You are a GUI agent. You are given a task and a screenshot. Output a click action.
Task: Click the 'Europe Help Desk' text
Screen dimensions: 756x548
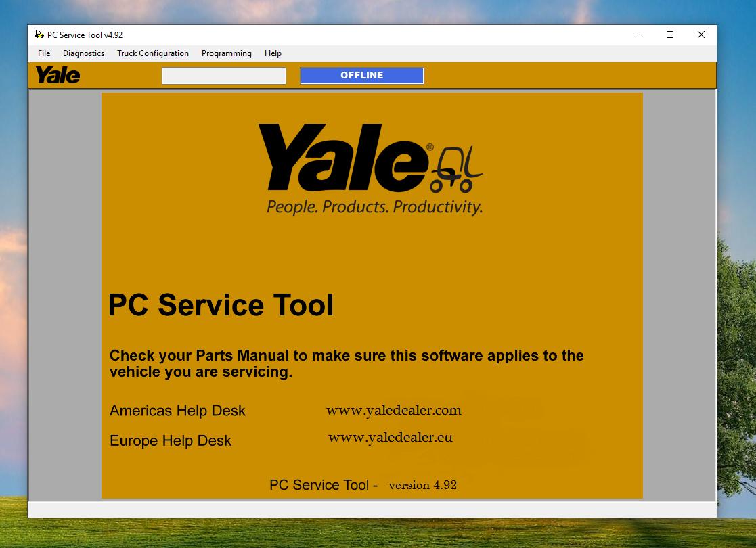point(171,440)
